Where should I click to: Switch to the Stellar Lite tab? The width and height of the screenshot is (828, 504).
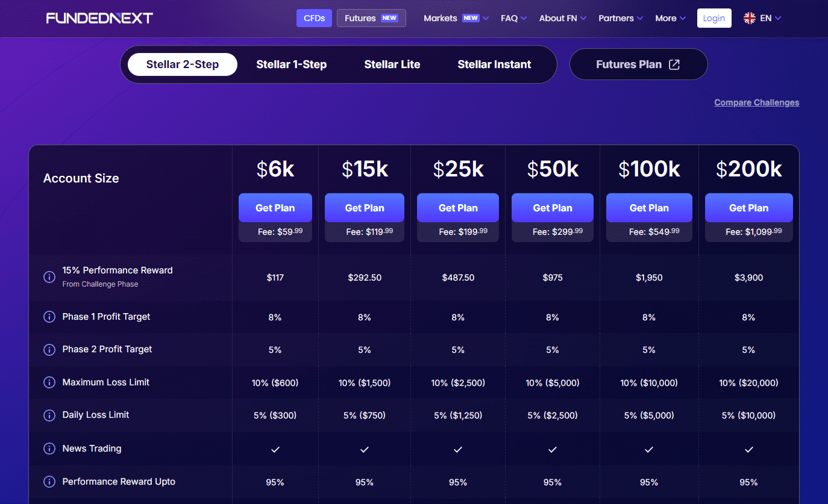(x=392, y=64)
